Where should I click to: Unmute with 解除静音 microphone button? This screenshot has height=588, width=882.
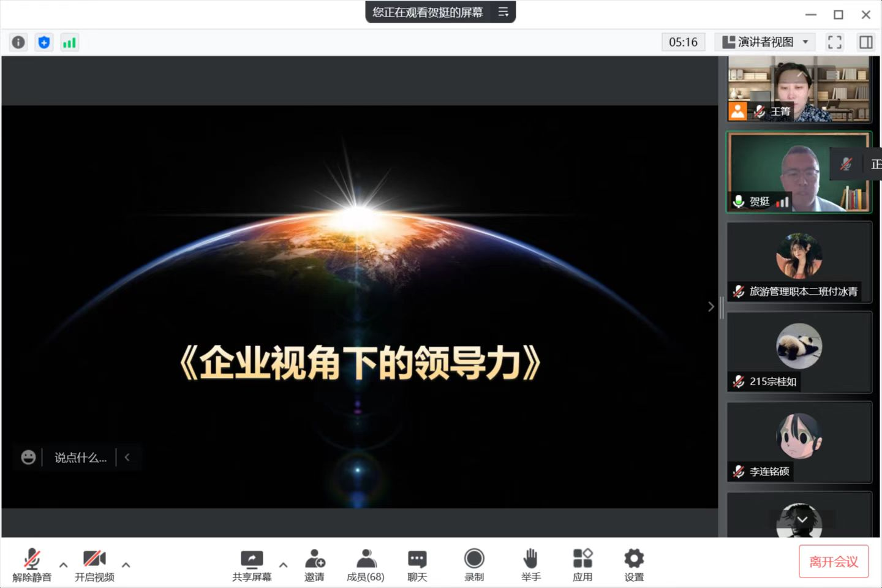32,565
